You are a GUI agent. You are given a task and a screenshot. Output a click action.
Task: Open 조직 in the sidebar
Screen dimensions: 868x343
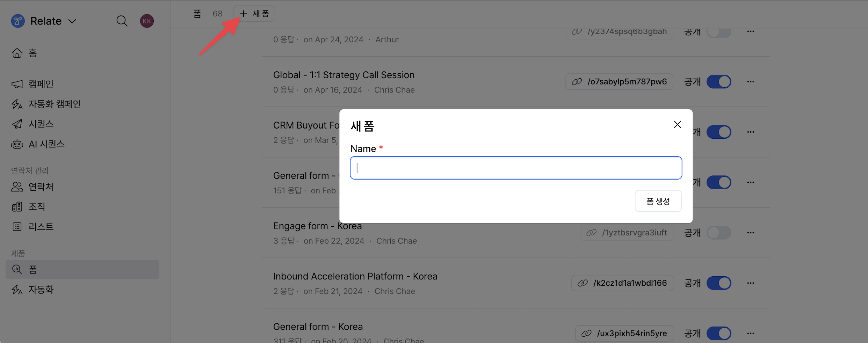(82, 207)
